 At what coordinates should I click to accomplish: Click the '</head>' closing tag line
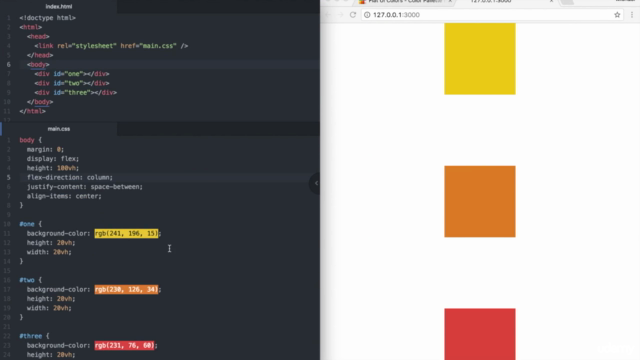pyautogui.click(x=40, y=55)
